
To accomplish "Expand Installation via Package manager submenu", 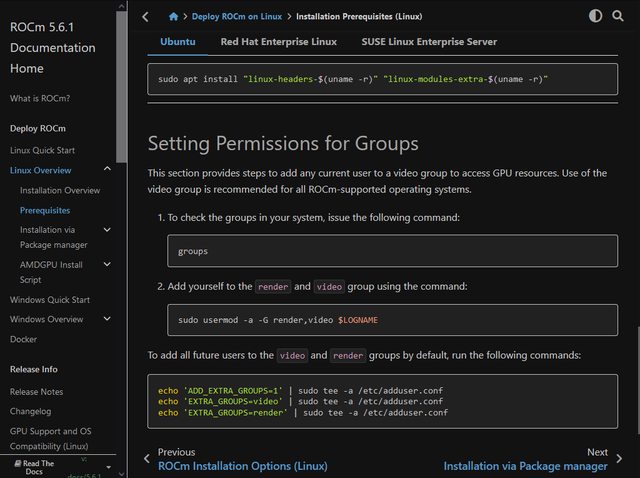I will [x=107, y=229].
